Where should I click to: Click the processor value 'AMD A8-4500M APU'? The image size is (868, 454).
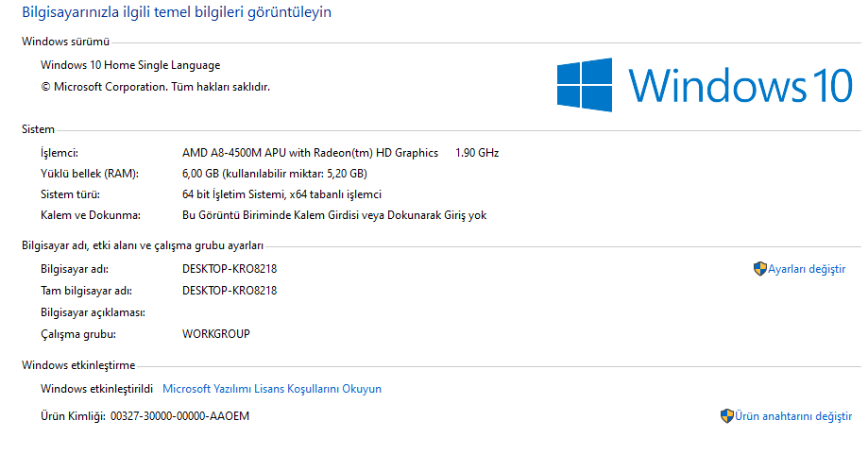click(x=233, y=153)
